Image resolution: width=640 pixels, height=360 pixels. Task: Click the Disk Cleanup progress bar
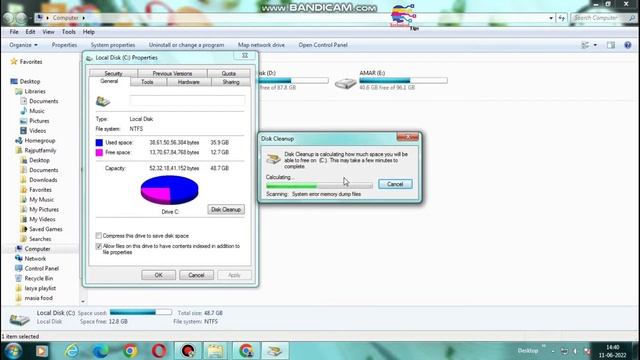319,186
